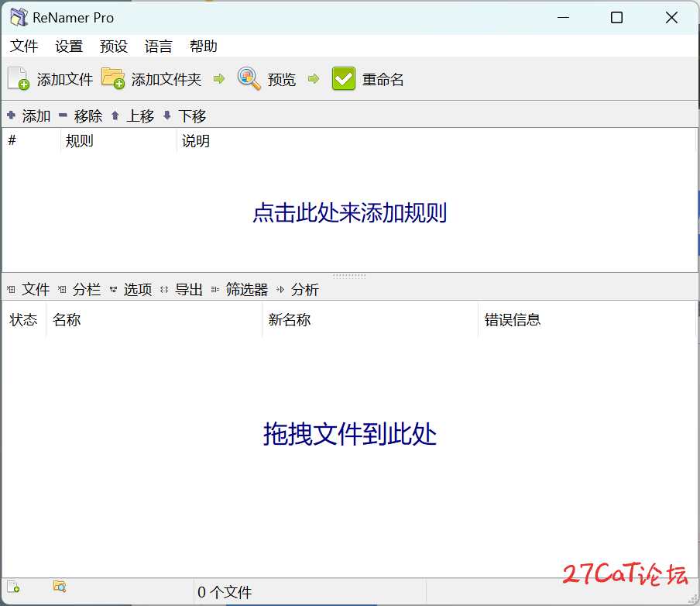Click the 名称 column header
The height and width of the screenshot is (606, 700).
66,319
